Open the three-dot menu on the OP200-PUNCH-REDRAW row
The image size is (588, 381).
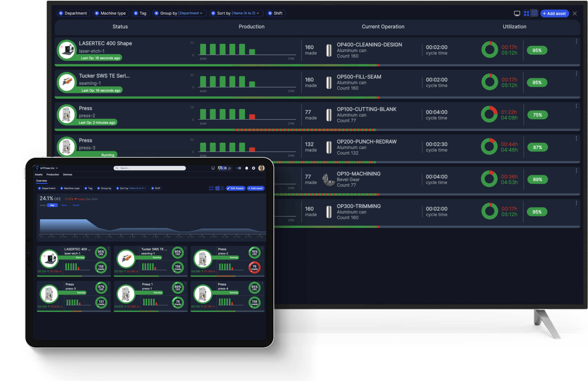click(x=576, y=138)
